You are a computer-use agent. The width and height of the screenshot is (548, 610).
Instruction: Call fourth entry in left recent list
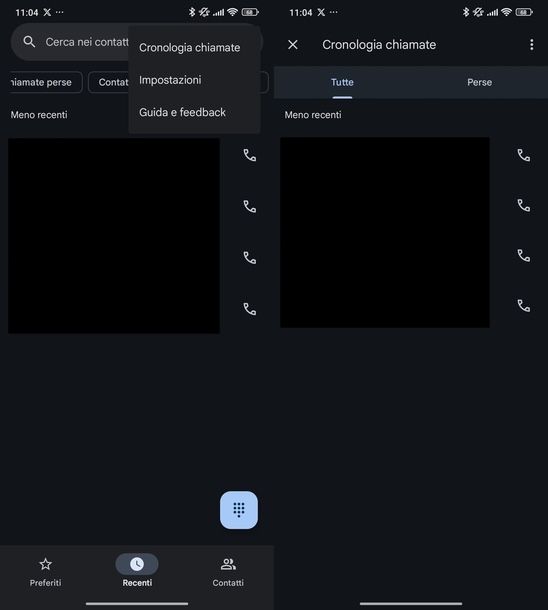250,309
